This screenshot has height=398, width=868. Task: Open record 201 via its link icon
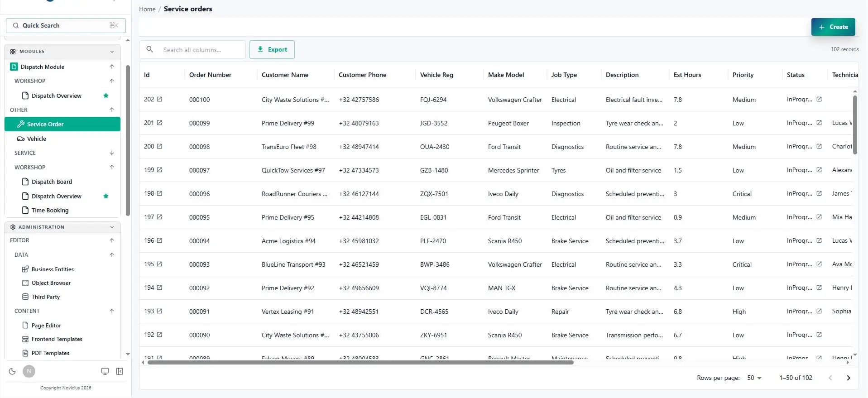pyautogui.click(x=159, y=123)
